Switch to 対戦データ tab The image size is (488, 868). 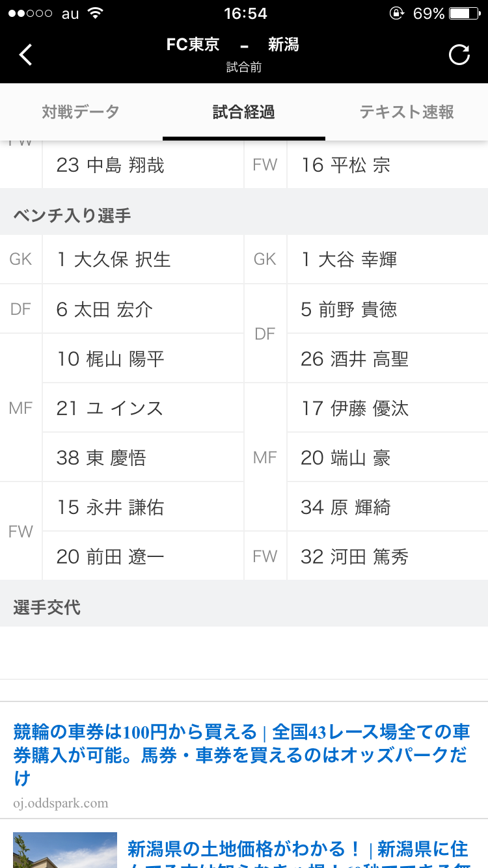[x=81, y=112]
